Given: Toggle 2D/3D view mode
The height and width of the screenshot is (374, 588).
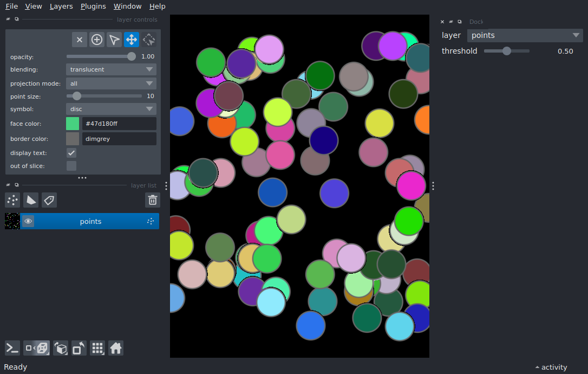Looking at the screenshot, I should tap(37, 348).
